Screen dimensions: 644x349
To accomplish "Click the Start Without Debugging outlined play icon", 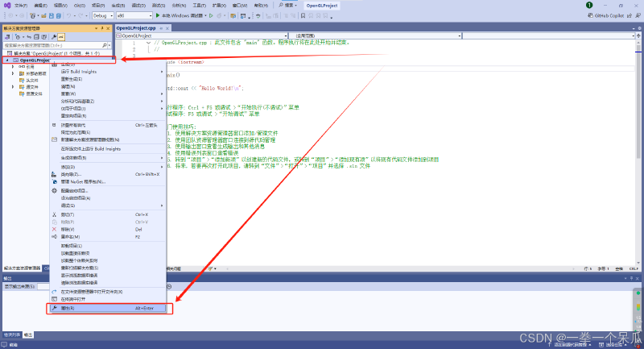I will point(211,15).
